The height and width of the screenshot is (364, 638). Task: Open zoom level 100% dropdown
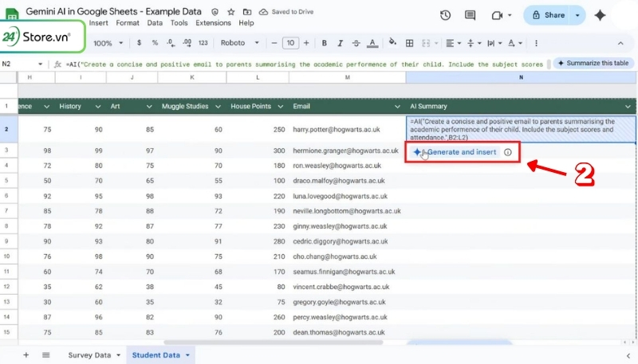108,43
